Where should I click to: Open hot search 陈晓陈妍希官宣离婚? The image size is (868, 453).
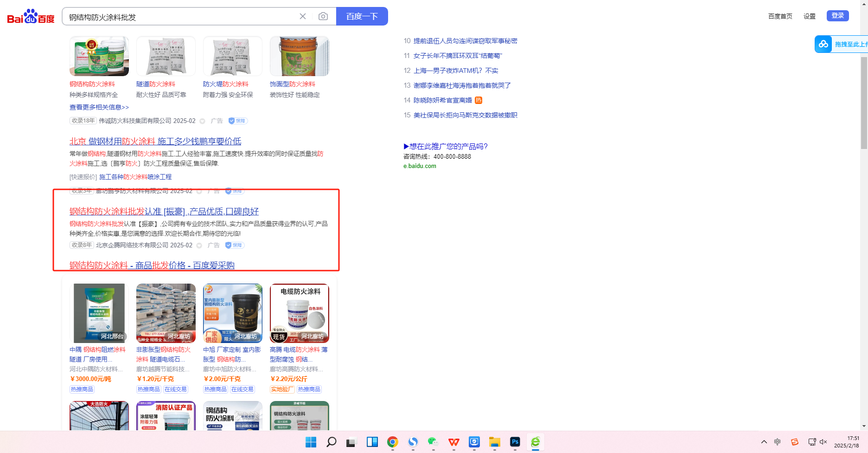(x=443, y=100)
